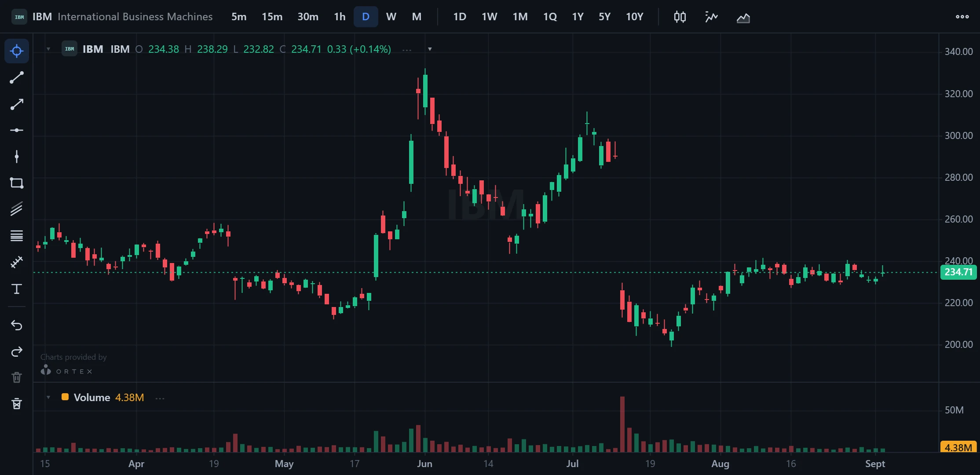This screenshot has height=475, width=980.
Task: Set range to 1M
Action: pos(520,17)
